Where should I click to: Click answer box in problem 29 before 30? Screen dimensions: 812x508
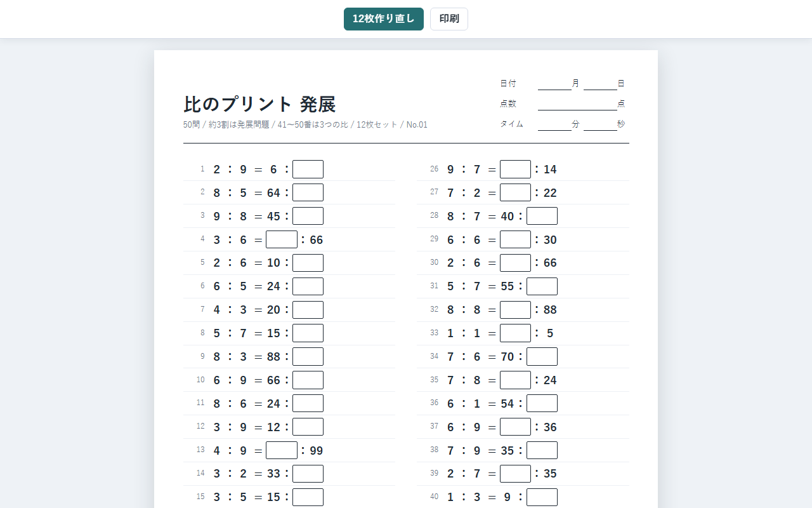point(515,239)
